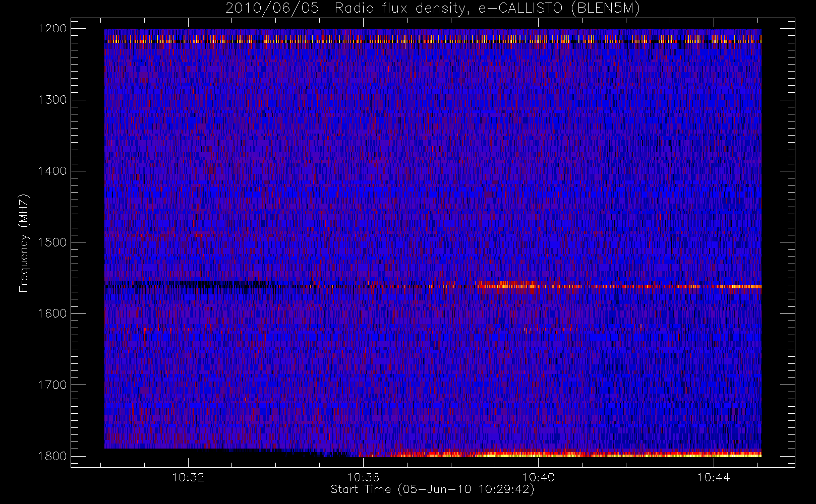Select the 1400 frequency tick label
Viewport: 816px width, 504px height.
(x=52, y=171)
